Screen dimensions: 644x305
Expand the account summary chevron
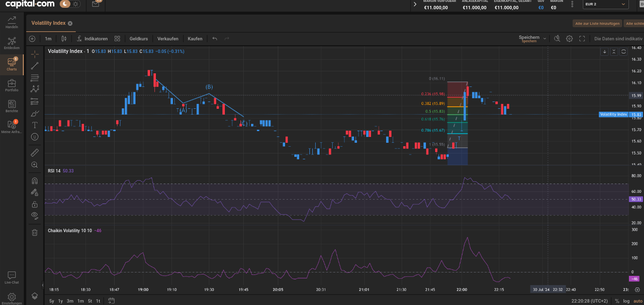click(x=414, y=4)
